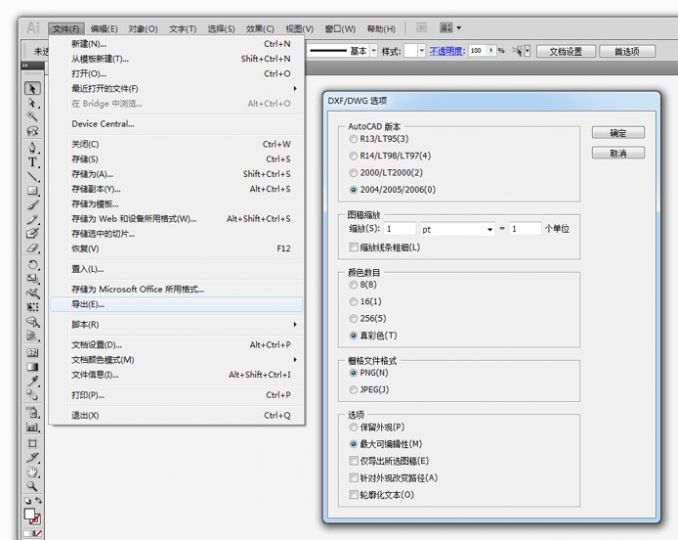Image resolution: width=678 pixels, height=540 pixels.
Task: Select the Scale tool
Action: point(32,279)
